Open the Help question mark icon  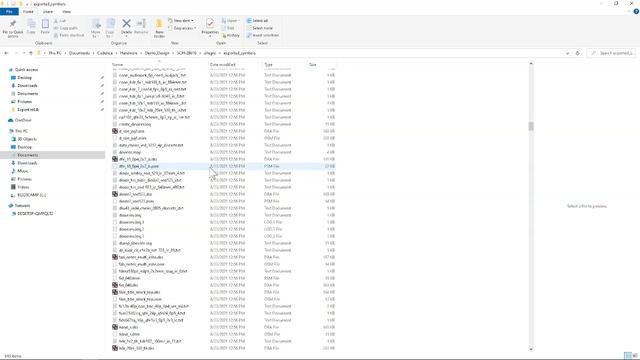click(636, 11)
